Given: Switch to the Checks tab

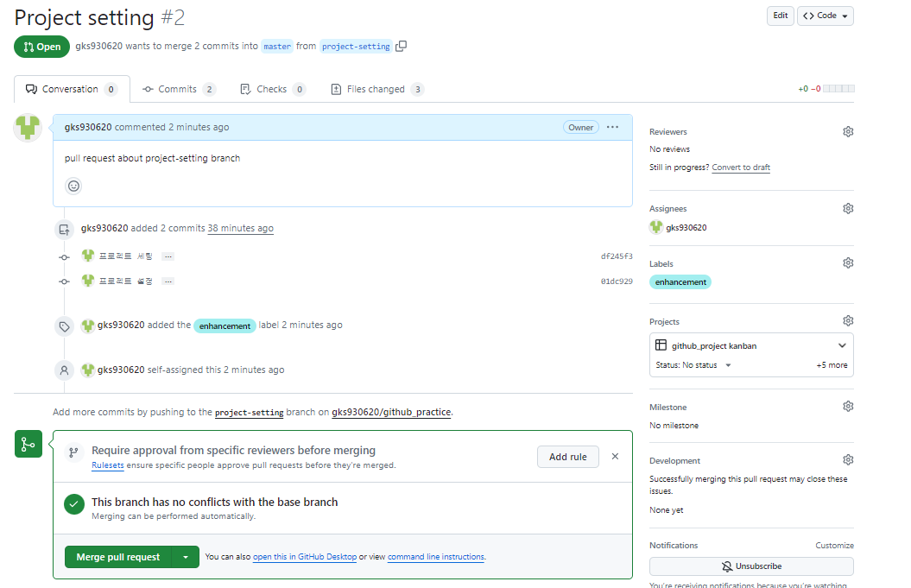Looking at the screenshot, I should (x=273, y=89).
